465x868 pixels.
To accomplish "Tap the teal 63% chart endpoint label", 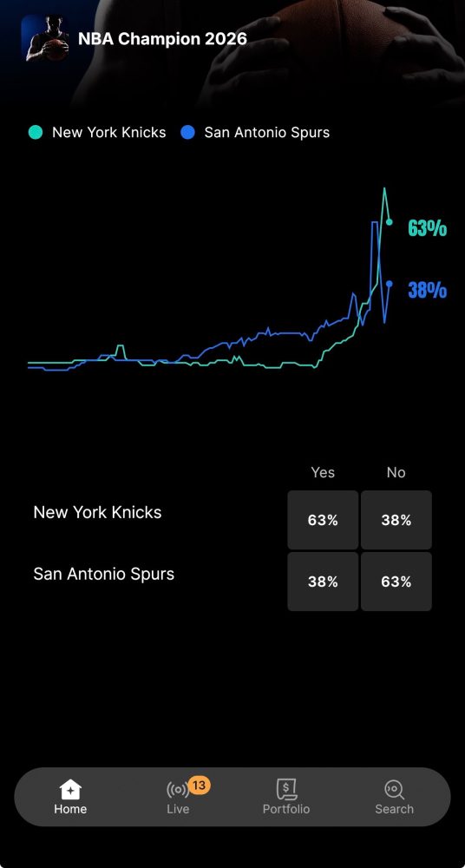I will (x=427, y=228).
